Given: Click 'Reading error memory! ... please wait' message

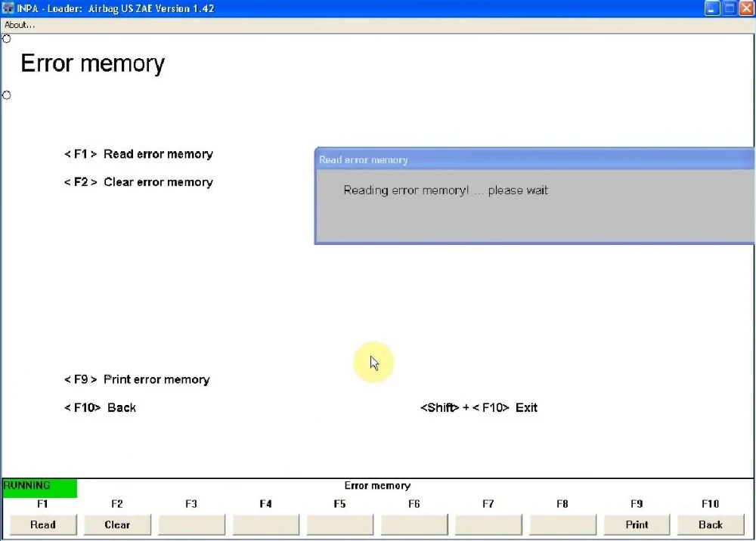Looking at the screenshot, I should pos(445,190).
